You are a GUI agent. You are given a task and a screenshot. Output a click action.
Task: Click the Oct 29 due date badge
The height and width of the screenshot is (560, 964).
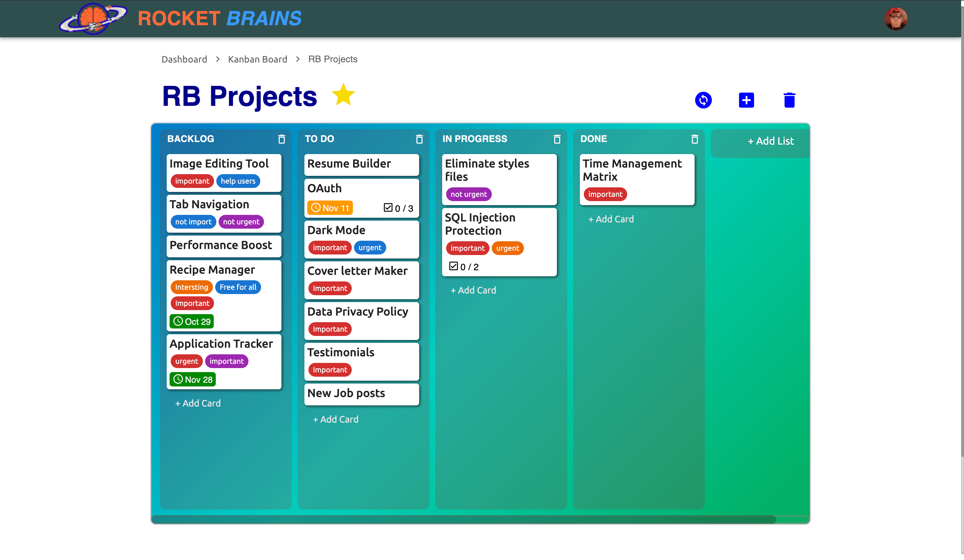click(192, 321)
